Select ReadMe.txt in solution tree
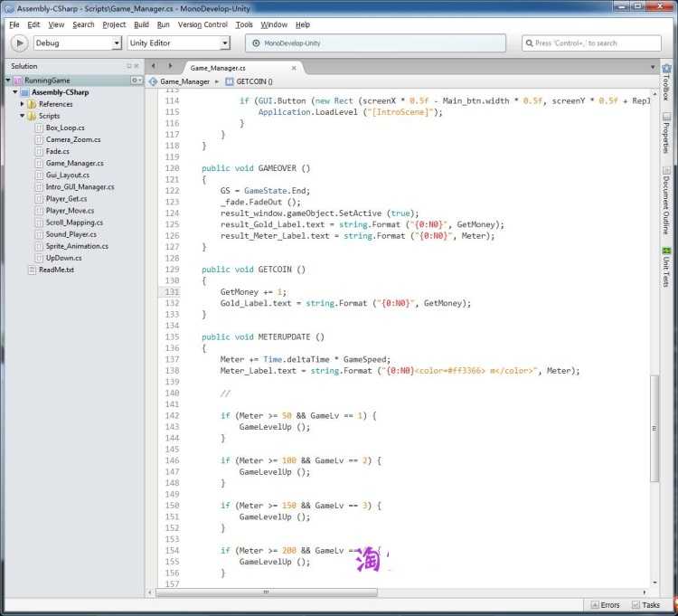The width and height of the screenshot is (678, 616). point(56,270)
